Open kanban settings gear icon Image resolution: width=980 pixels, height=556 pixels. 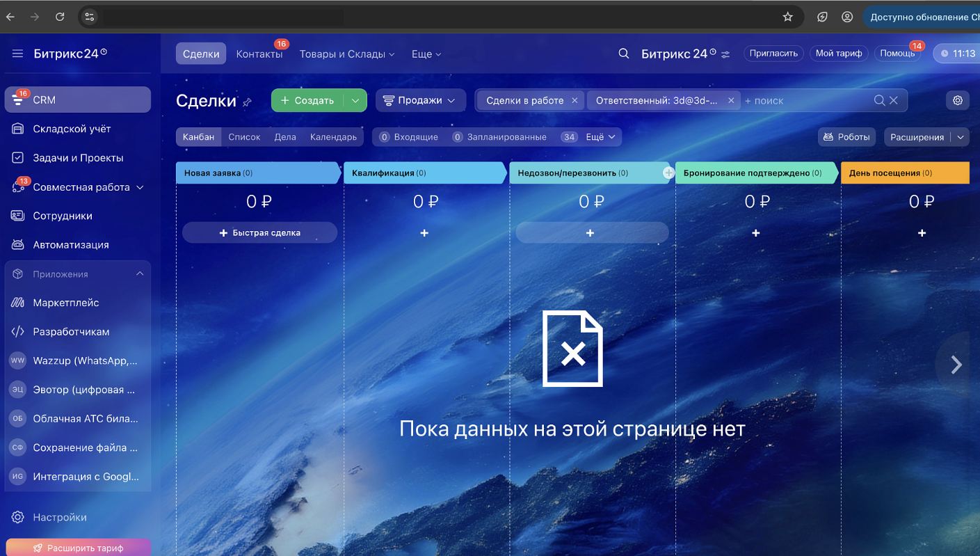pos(958,100)
